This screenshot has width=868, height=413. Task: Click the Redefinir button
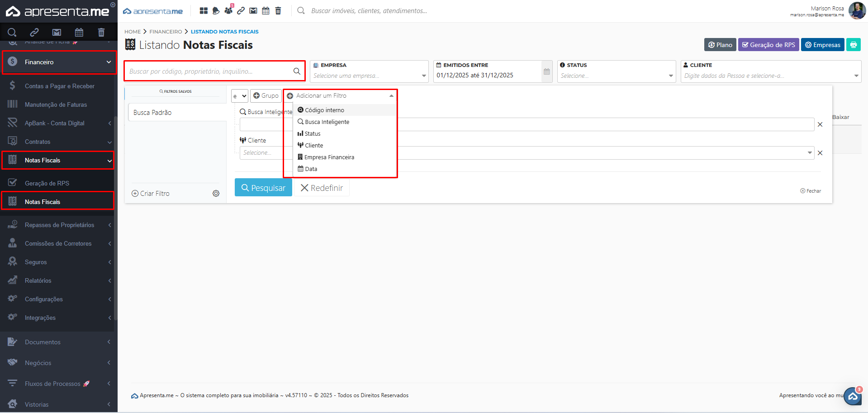[322, 188]
